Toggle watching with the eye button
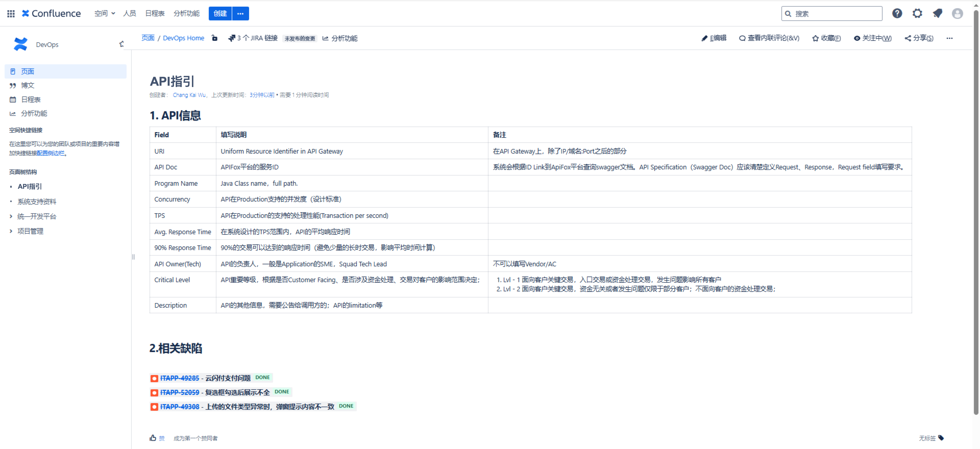The image size is (980, 449). [872, 38]
